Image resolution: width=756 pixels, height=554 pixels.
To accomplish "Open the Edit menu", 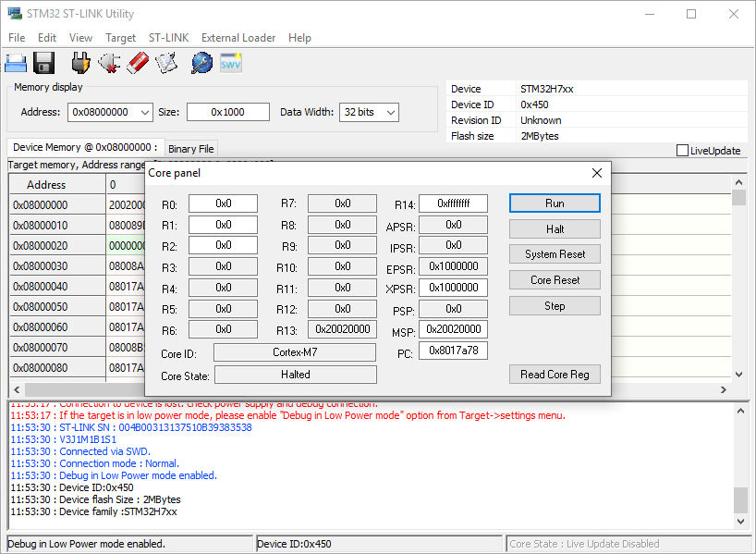I will click(47, 38).
